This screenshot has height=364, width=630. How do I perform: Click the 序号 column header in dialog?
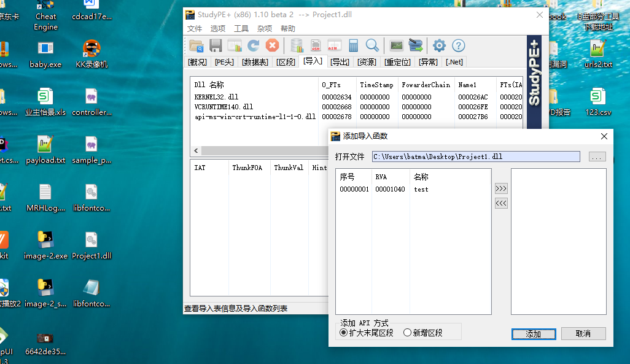pos(354,177)
